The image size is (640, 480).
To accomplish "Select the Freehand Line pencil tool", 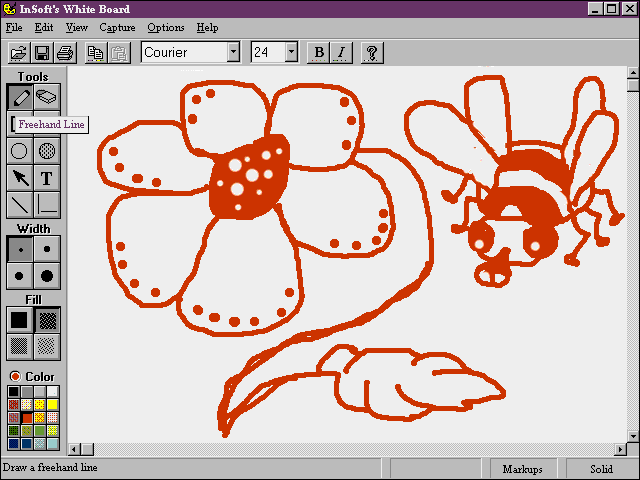I will click(x=19, y=98).
